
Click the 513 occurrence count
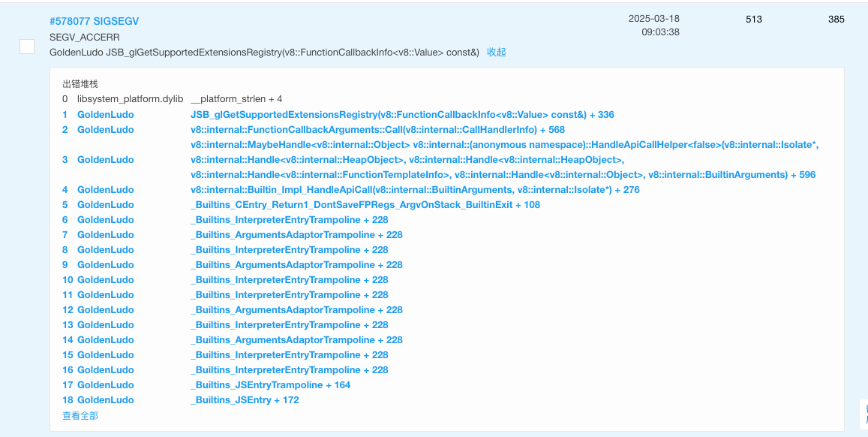(754, 20)
